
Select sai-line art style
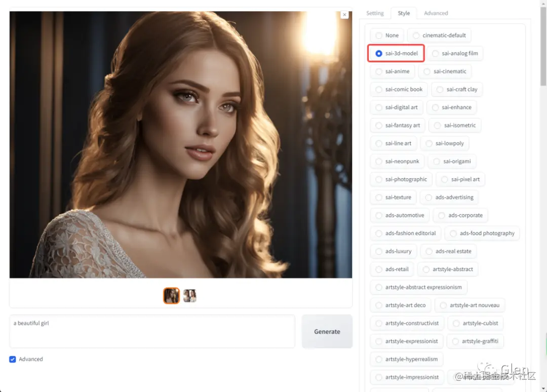pos(393,143)
